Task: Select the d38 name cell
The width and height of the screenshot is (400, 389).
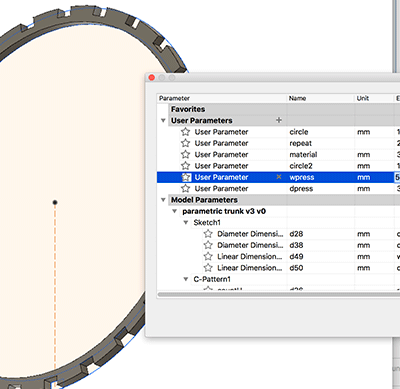Action: coord(321,245)
